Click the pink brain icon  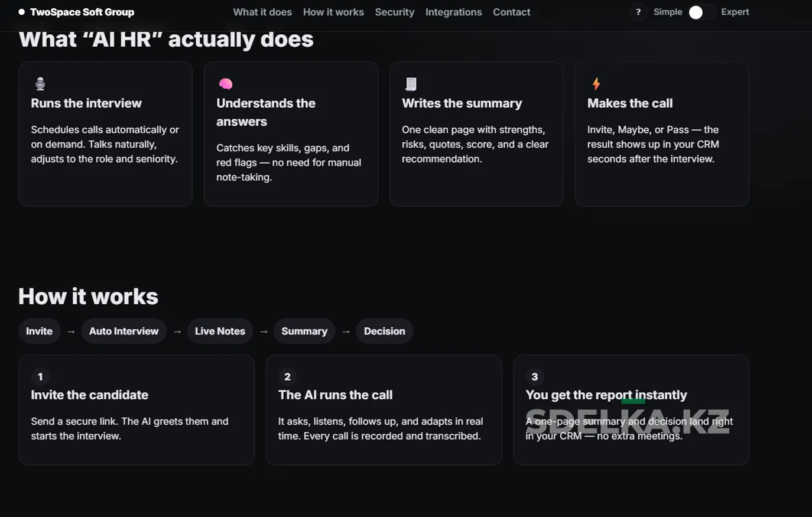[x=225, y=84]
